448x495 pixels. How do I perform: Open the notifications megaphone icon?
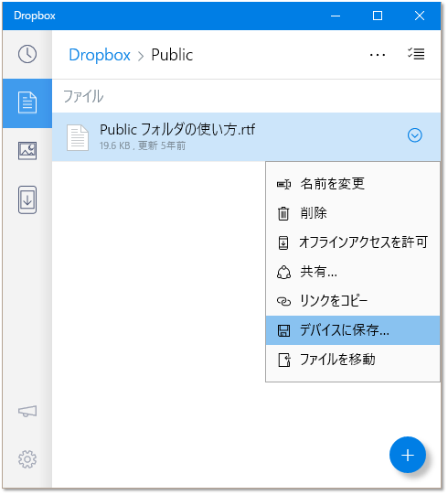pos(27,411)
